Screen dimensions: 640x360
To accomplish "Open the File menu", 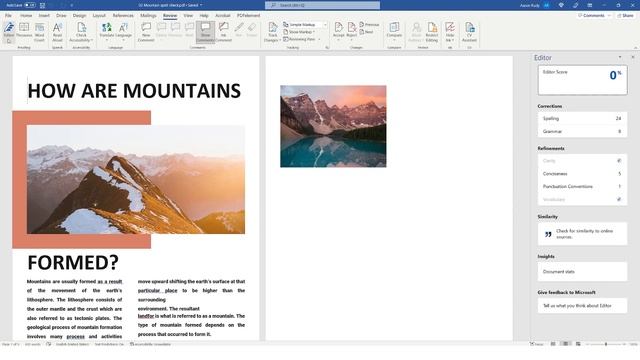I will pyautogui.click(x=8, y=16).
